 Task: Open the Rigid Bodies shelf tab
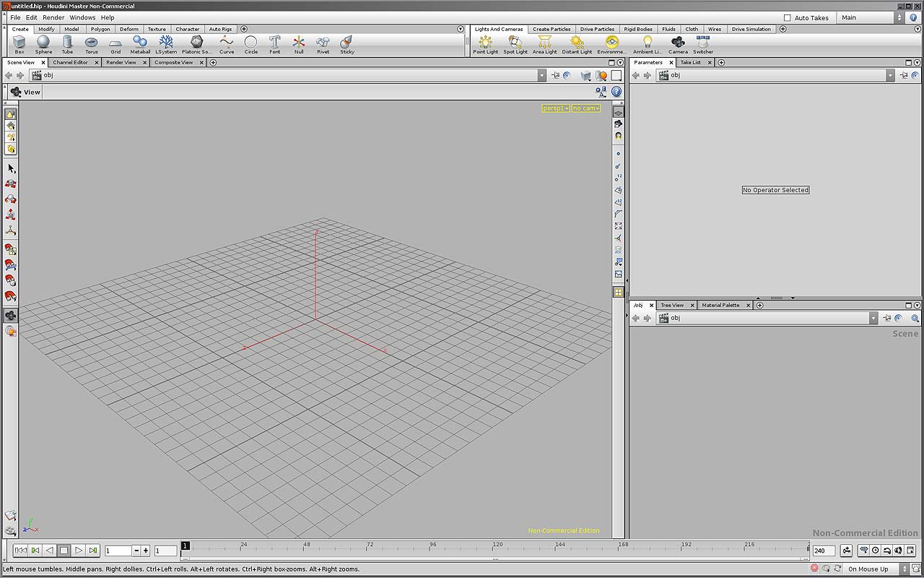click(x=637, y=30)
